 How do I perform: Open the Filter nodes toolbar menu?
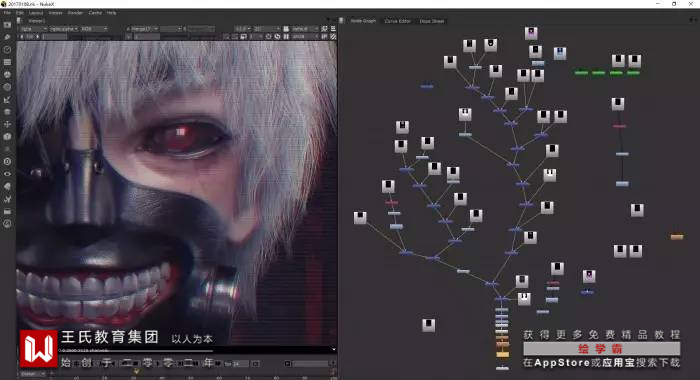coord(7,88)
